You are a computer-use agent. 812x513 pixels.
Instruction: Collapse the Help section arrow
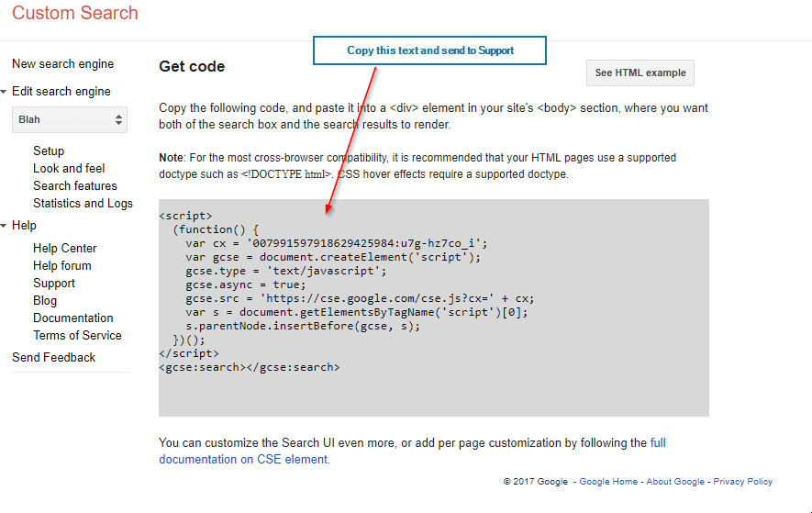tap(4, 226)
